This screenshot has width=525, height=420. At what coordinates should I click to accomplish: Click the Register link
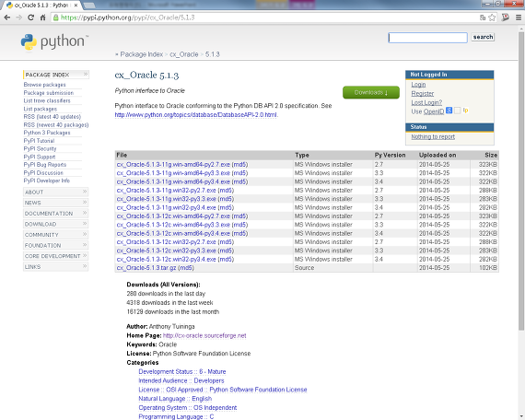423,93
